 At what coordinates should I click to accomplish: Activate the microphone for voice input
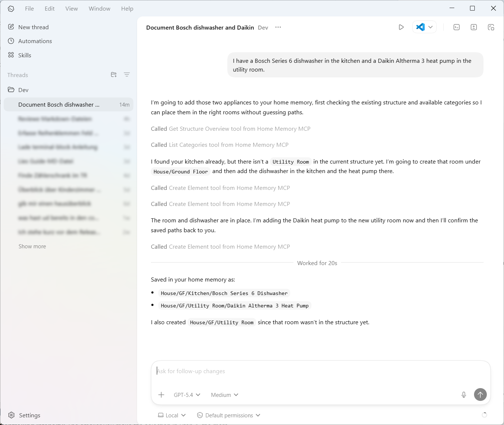[x=463, y=395]
